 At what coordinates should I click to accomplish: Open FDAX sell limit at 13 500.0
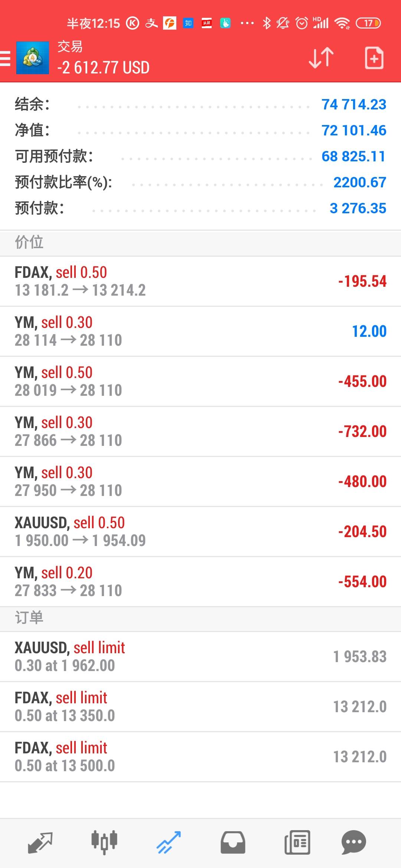(200, 757)
